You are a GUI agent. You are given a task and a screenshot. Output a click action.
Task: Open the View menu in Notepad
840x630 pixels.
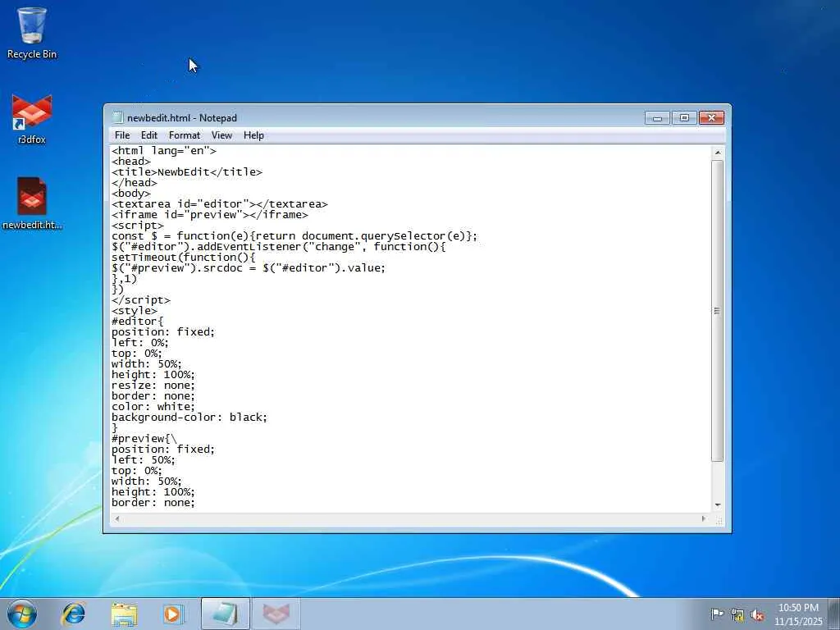point(221,135)
